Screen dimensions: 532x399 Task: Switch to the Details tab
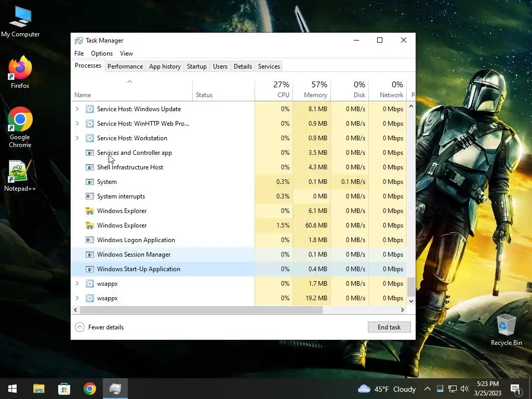pos(243,66)
